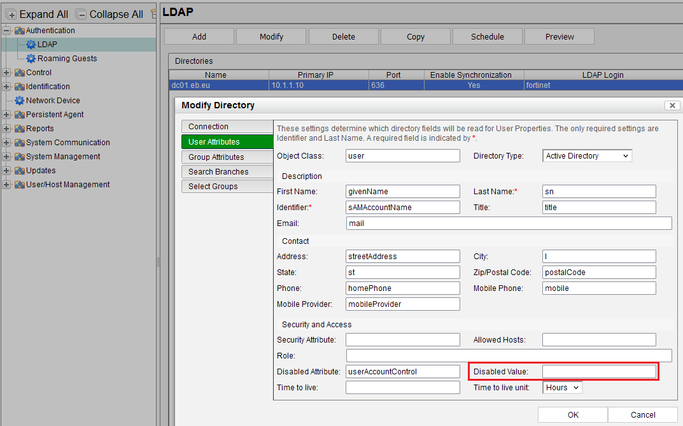Expand the Updates tree node
The width and height of the screenshot is (683, 426).
[x=6, y=170]
